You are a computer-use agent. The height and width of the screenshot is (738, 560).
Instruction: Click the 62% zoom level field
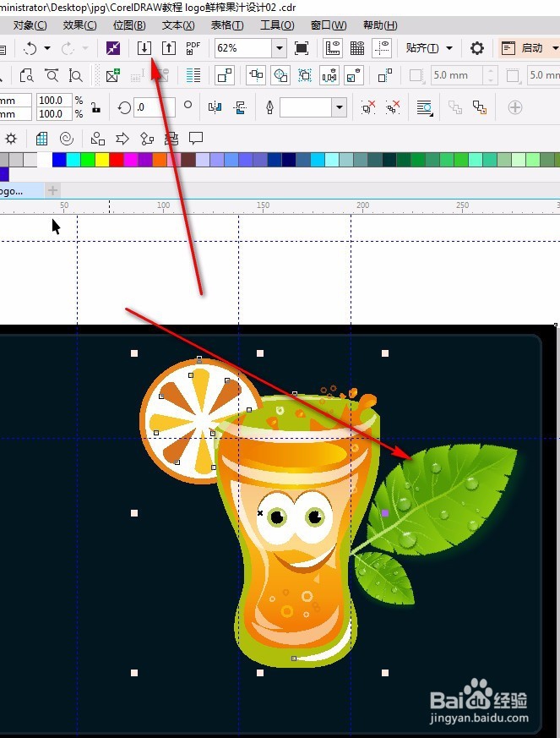243,48
